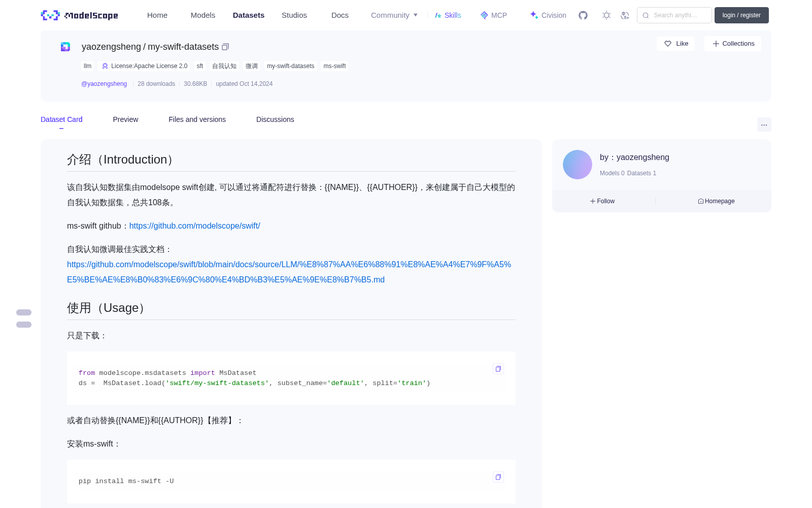The width and height of the screenshot is (812, 508).
Task: Click the Skills sparkle icon
Action: 438,15
